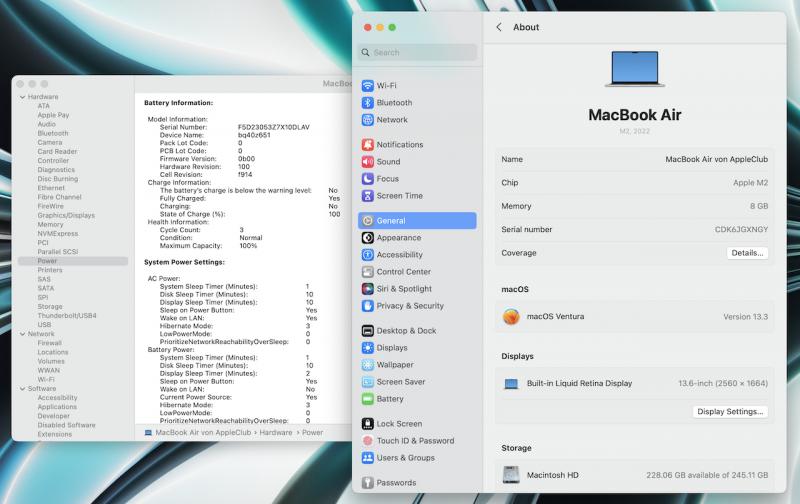The width and height of the screenshot is (800, 504).
Task: Select the Bluetooth icon in sidebar
Action: (368, 103)
